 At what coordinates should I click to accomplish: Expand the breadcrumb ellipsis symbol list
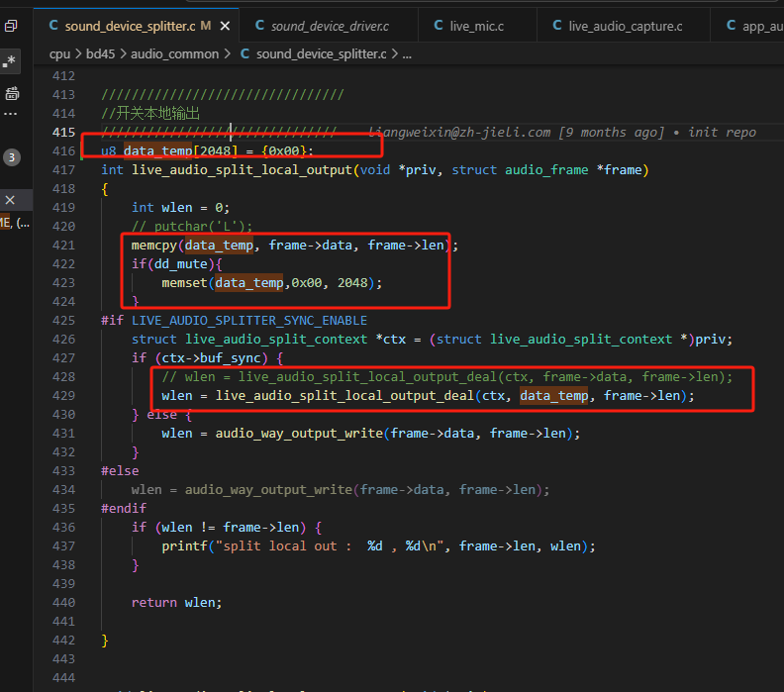407,54
